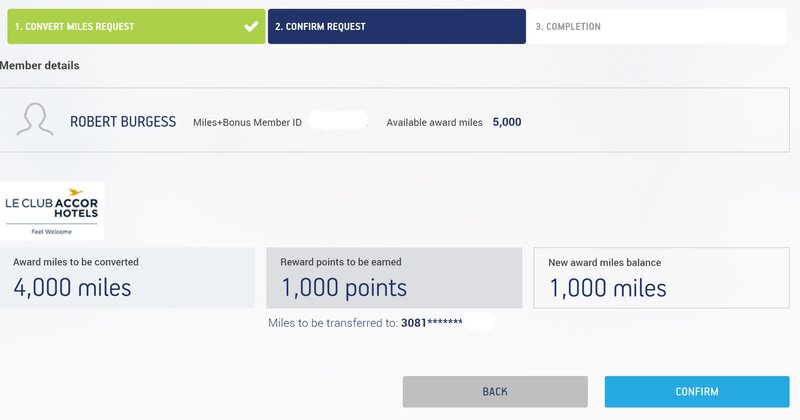The width and height of the screenshot is (800, 420).
Task: Click the 5,000 available award miles value
Action: coord(507,122)
